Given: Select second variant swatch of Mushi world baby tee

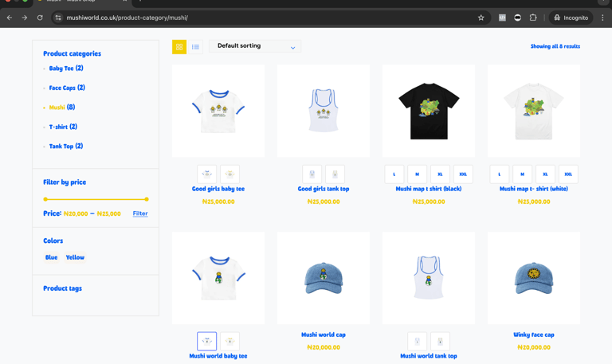Looking at the screenshot, I should coord(229,342).
